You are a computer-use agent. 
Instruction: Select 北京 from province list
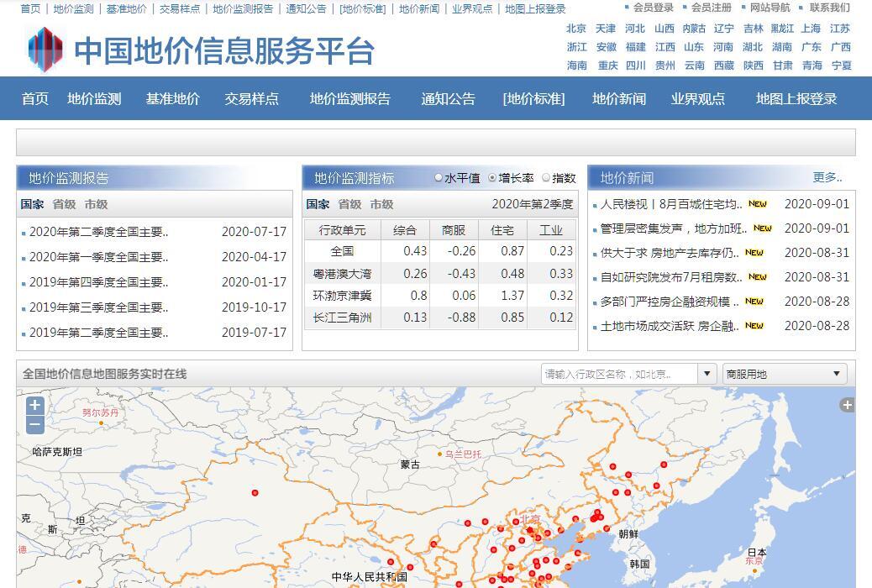[576, 29]
